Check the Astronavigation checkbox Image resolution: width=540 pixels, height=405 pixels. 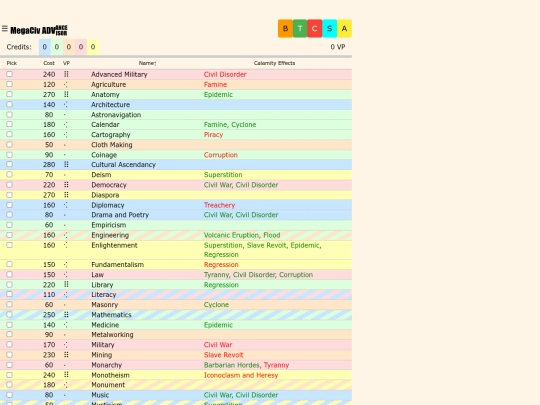(x=10, y=114)
